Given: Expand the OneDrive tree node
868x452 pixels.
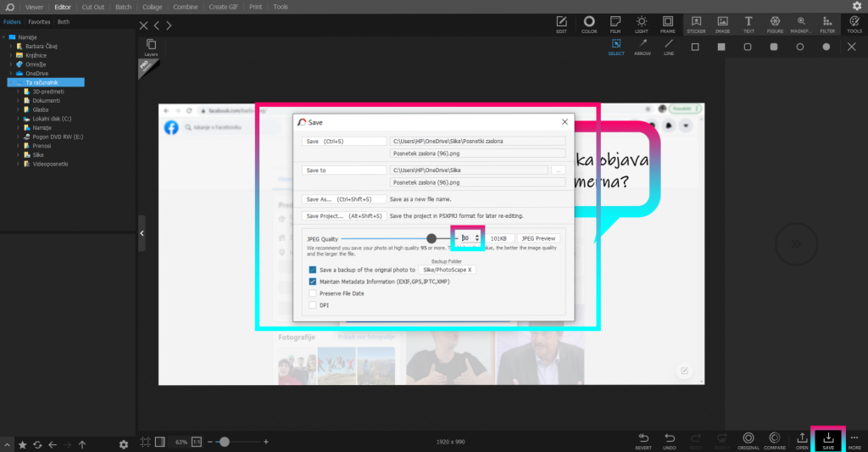Looking at the screenshot, I should tap(11, 73).
